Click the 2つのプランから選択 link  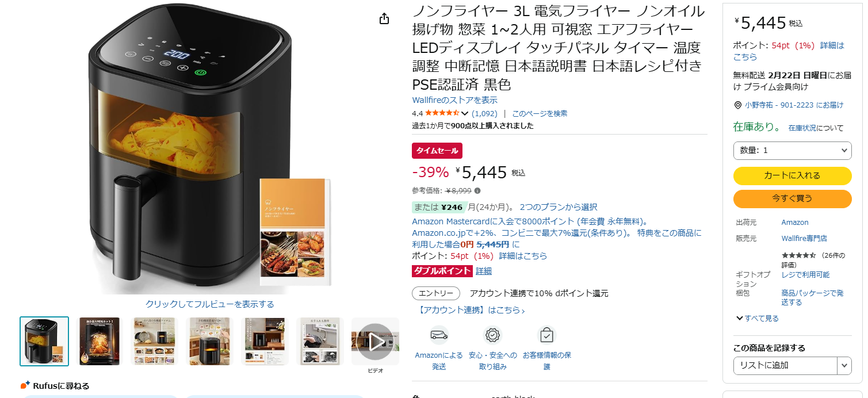558,207
